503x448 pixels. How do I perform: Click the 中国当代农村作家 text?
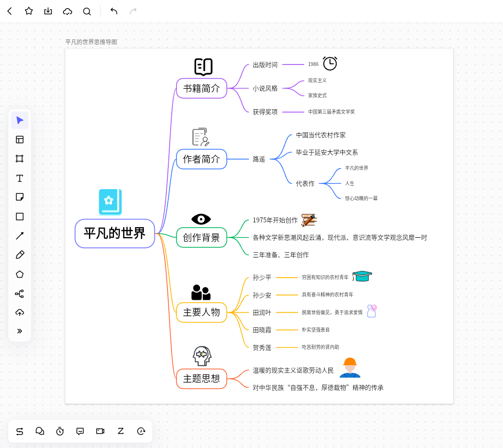tap(320, 135)
